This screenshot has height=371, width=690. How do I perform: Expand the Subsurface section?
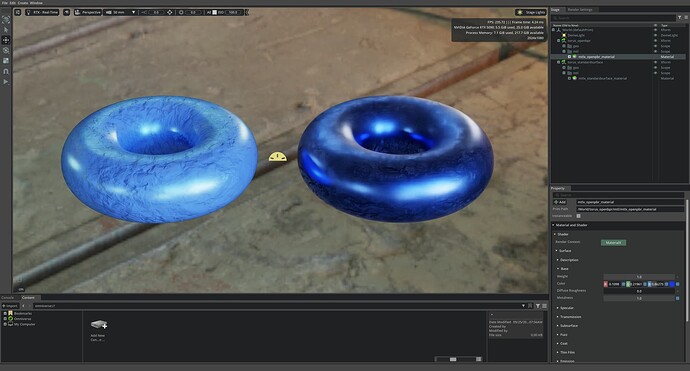[558, 326]
